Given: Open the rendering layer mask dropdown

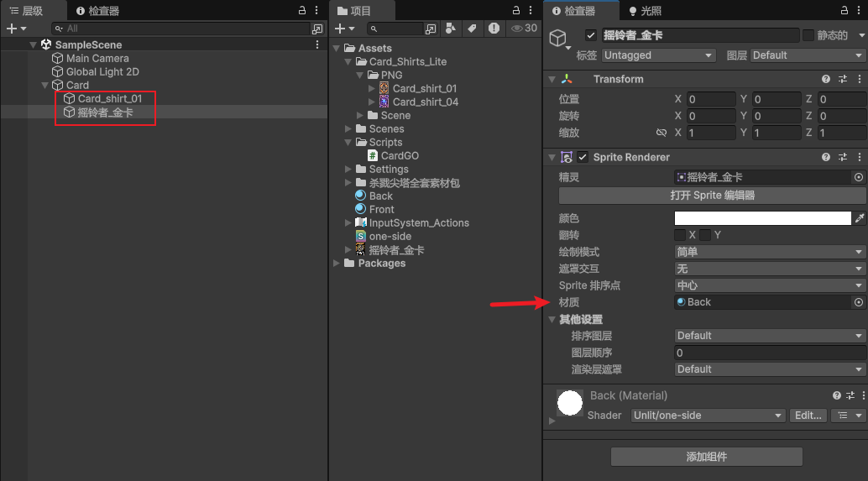Looking at the screenshot, I should (x=770, y=369).
